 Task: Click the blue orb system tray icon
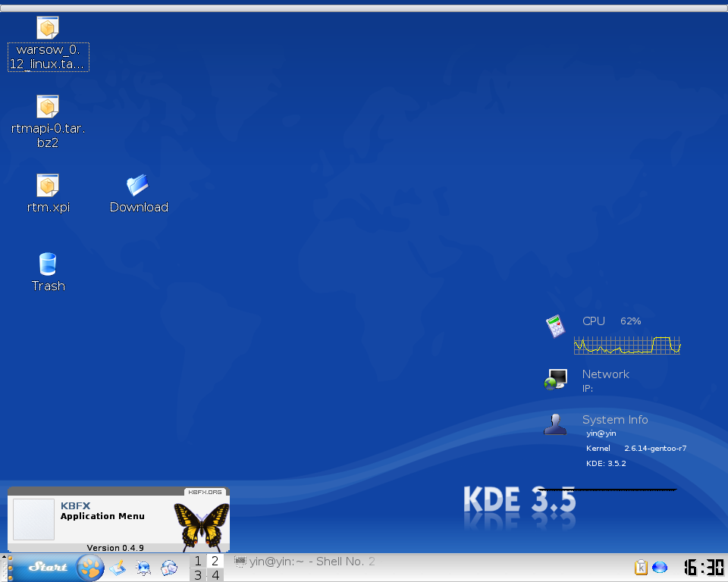click(x=660, y=567)
